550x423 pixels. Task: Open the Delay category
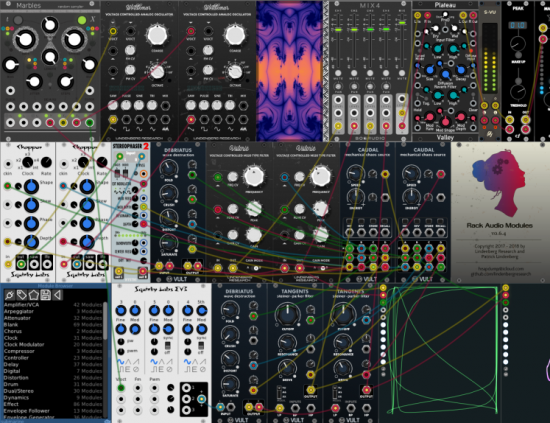point(53,364)
